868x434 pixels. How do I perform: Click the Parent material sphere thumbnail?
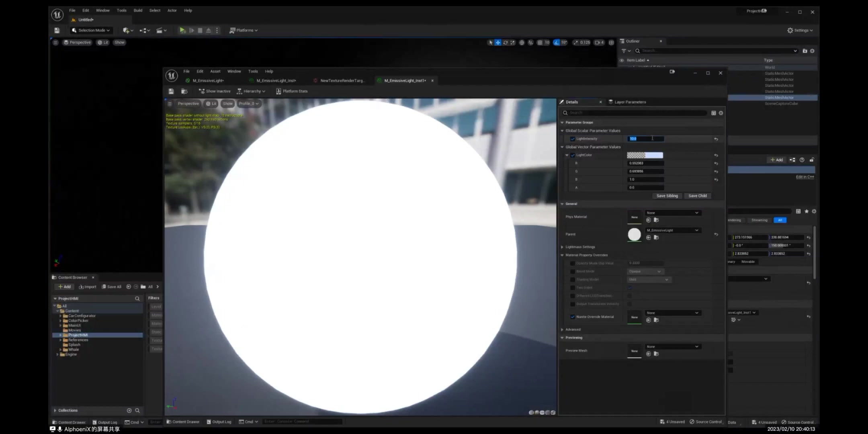pos(635,234)
